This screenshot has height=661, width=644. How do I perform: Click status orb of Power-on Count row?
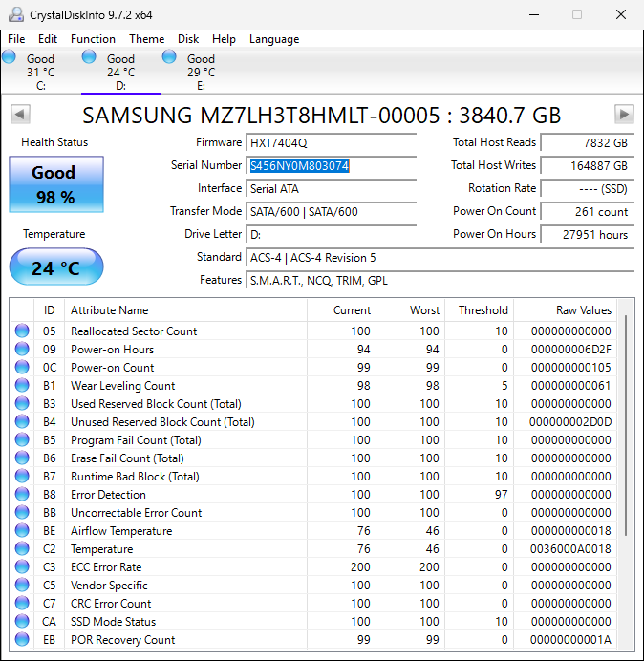[22, 367]
